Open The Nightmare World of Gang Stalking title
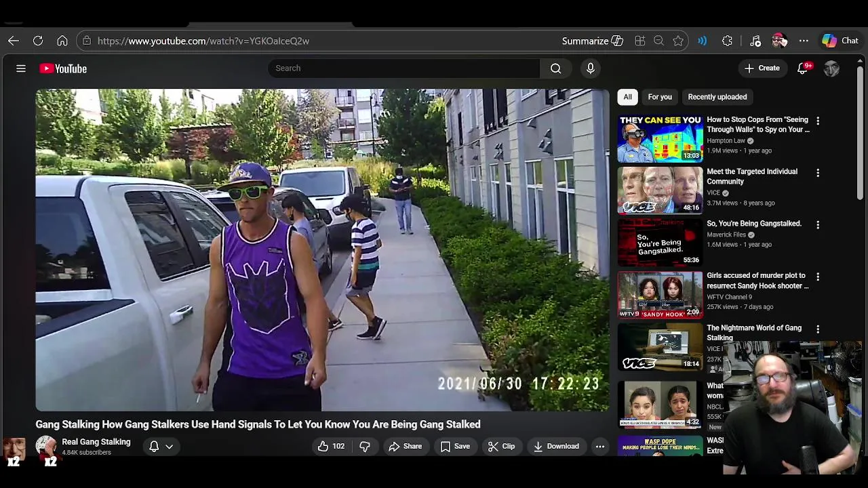The width and height of the screenshot is (868, 488). pyautogui.click(x=754, y=332)
